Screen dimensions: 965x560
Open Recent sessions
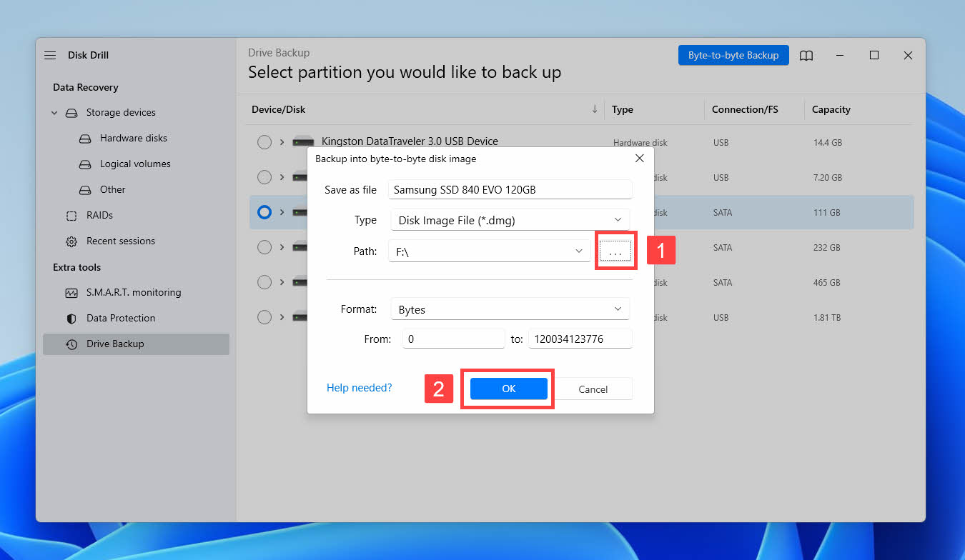coord(121,241)
